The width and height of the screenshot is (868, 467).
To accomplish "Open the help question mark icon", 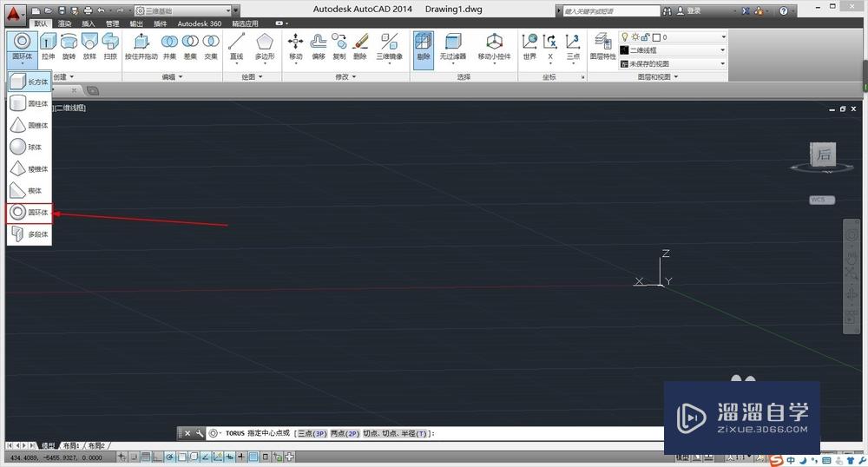I will [783, 10].
